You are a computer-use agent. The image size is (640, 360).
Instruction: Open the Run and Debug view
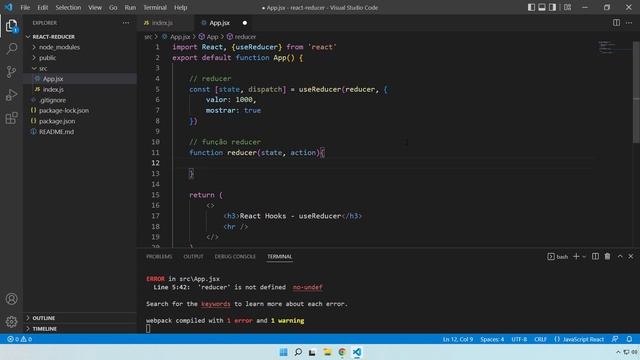click(x=11, y=95)
